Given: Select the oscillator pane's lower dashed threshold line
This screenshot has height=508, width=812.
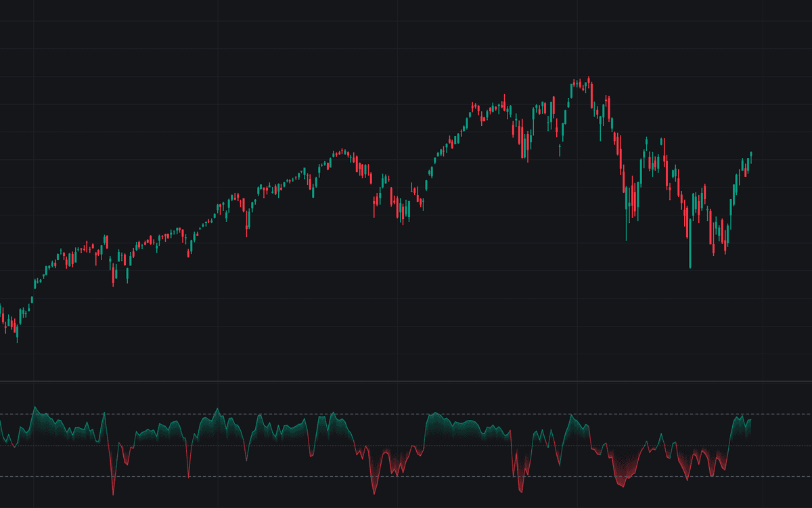Looking at the screenshot, I should 406,477.
